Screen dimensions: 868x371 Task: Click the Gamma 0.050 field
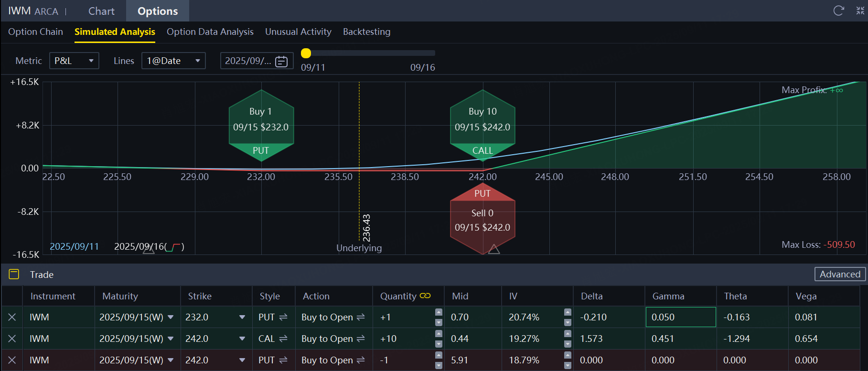click(x=680, y=317)
